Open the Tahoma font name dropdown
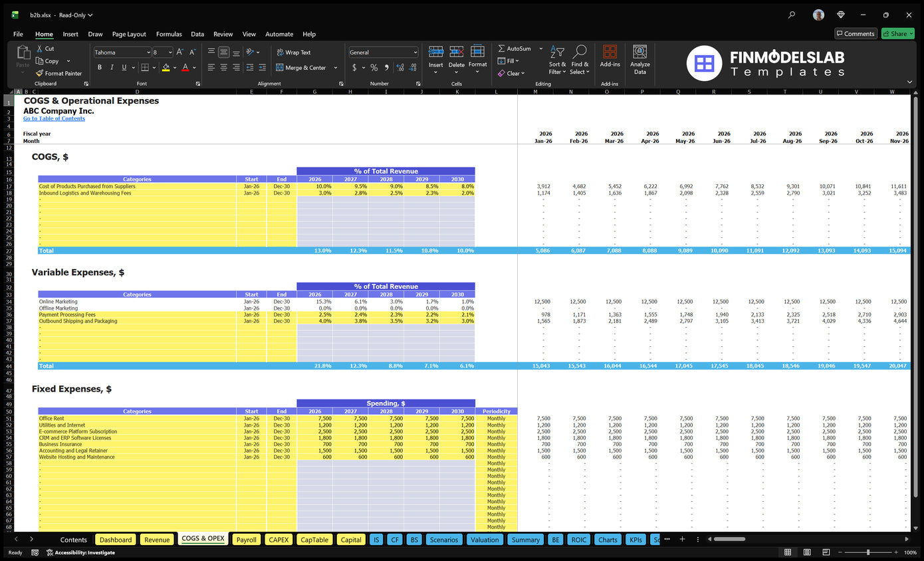 [150, 52]
